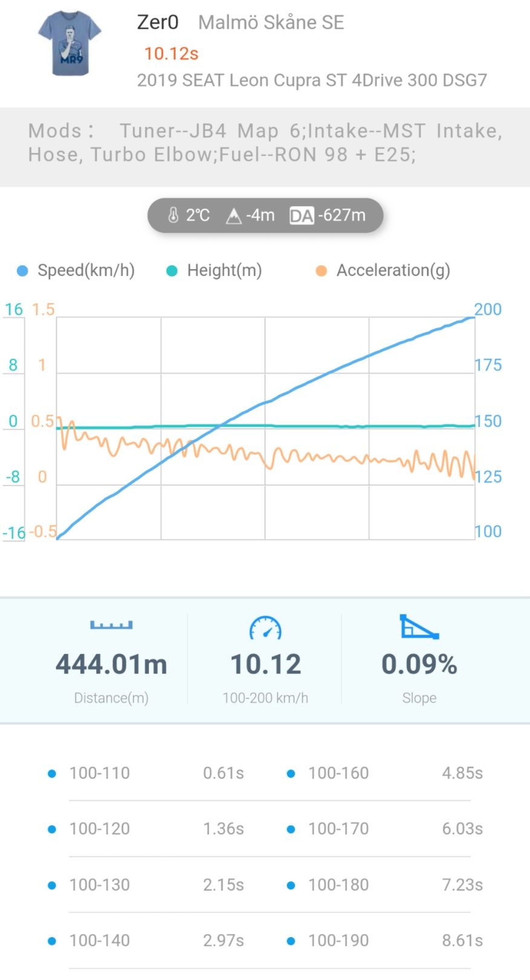Click the mountain altitude icon
The image size is (530, 980).
point(234,216)
